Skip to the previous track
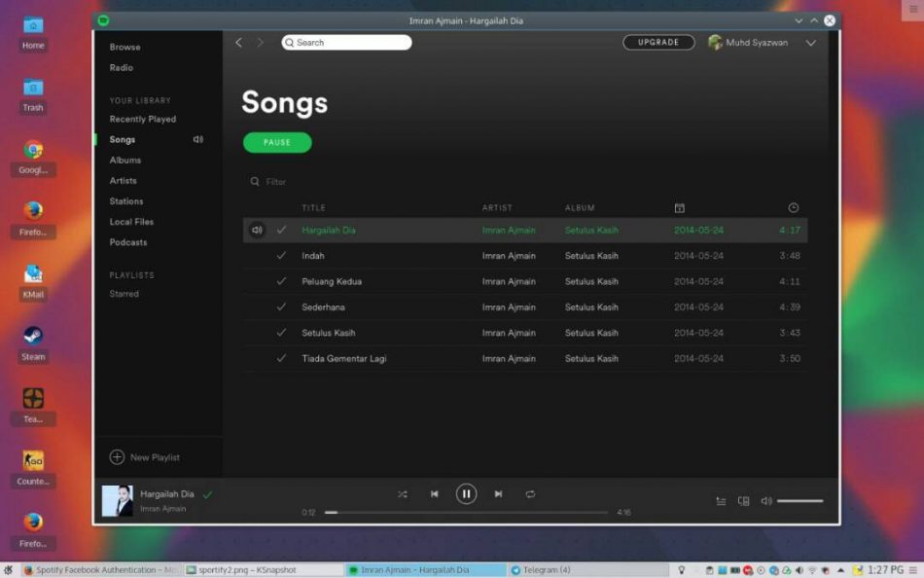 click(x=435, y=494)
